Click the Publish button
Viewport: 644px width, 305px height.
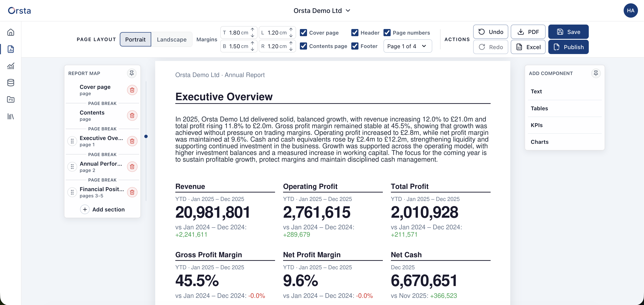568,47
